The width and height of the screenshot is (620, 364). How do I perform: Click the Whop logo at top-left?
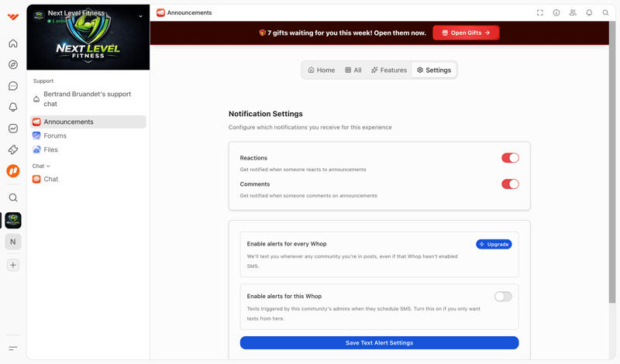(x=13, y=17)
